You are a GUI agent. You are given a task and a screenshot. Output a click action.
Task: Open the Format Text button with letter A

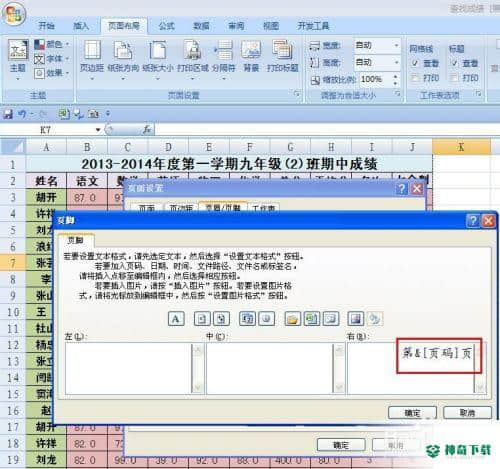coord(176,319)
